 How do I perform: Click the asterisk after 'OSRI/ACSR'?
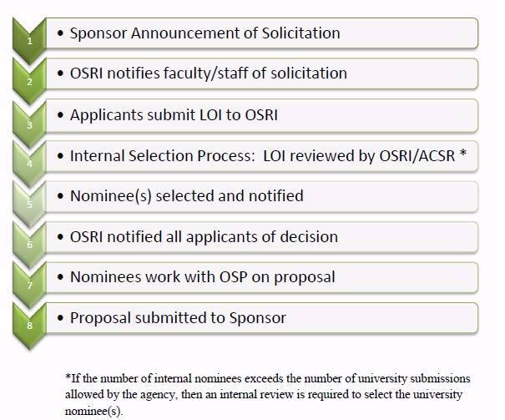pyautogui.click(x=461, y=154)
